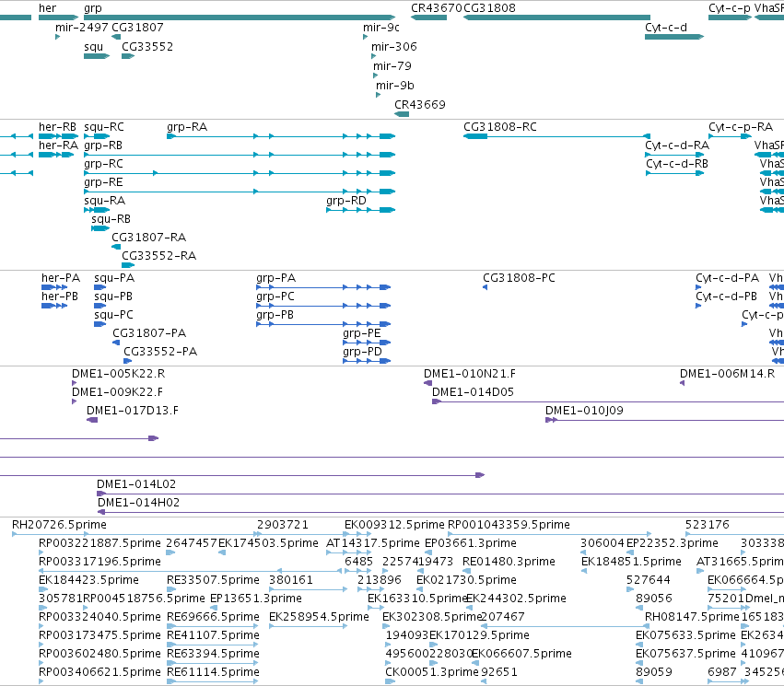Select the DME1-010N21.F clone label
Screen dimensions: 784x686
[470, 374]
